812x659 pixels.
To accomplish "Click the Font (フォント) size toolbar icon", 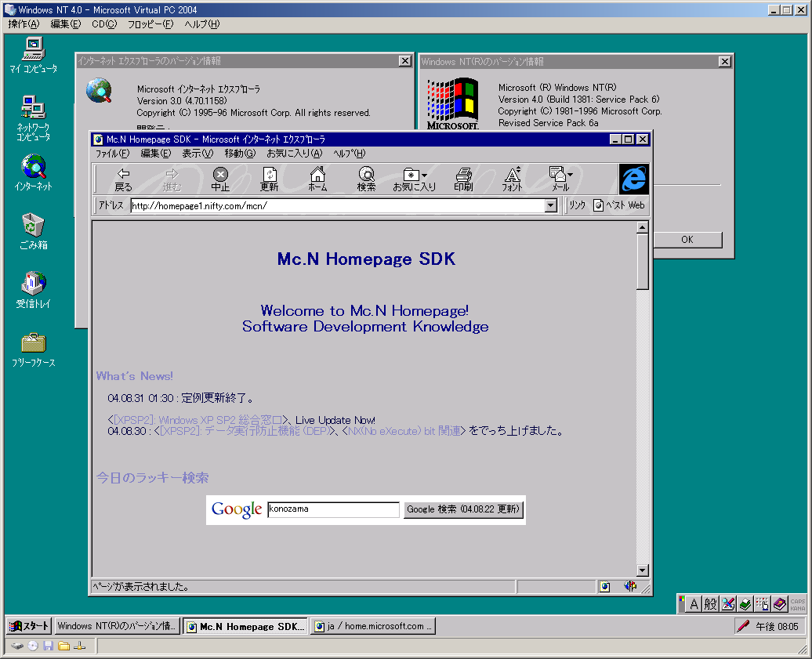I will (x=512, y=179).
